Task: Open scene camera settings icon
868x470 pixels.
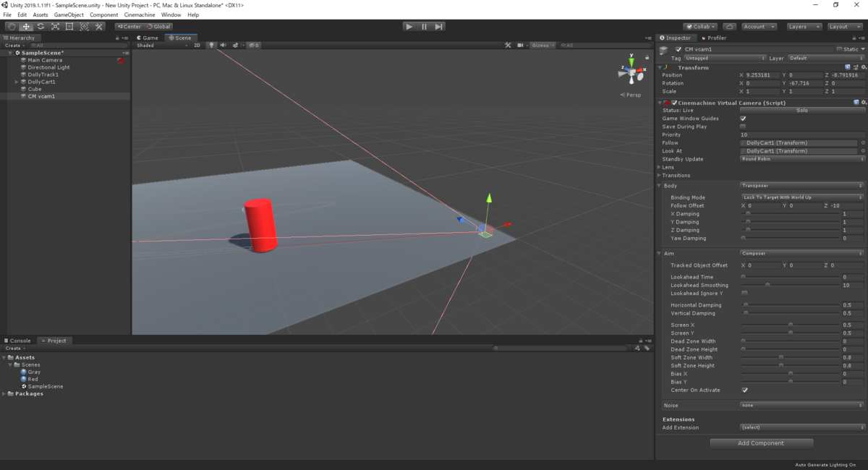Action: pyautogui.click(x=520, y=45)
